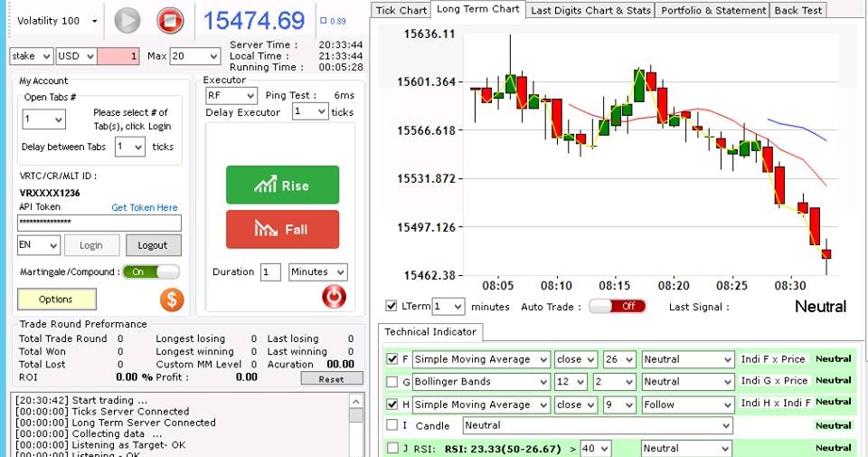Click the Login button
Image resolution: width=868 pixels, height=457 pixels.
91,245
